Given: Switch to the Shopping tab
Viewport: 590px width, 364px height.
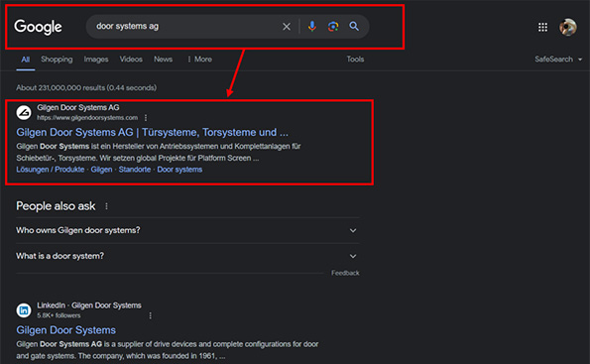Looking at the screenshot, I should tap(57, 60).
